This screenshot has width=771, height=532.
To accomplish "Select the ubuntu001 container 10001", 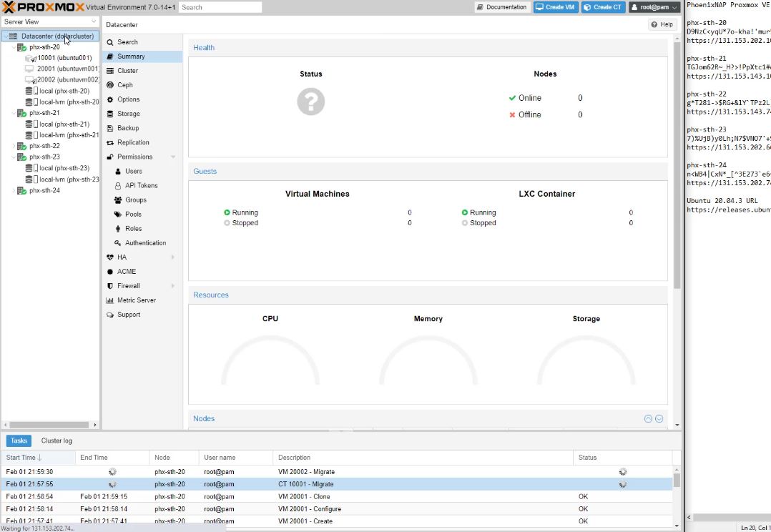I will pyautogui.click(x=64, y=58).
